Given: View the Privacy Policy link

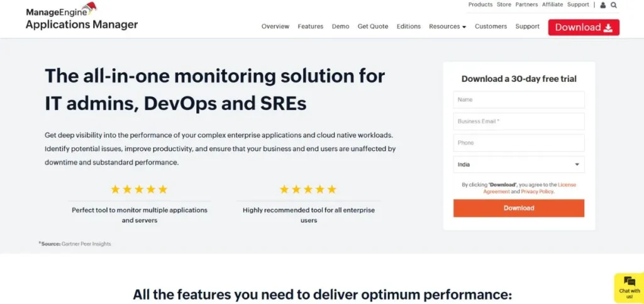Looking at the screenshot, I should point(536,191).
